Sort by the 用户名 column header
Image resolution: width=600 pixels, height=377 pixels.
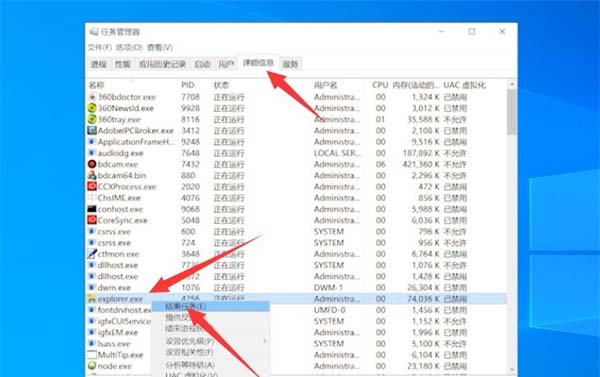pyautogui.click(x=326, y=85)
